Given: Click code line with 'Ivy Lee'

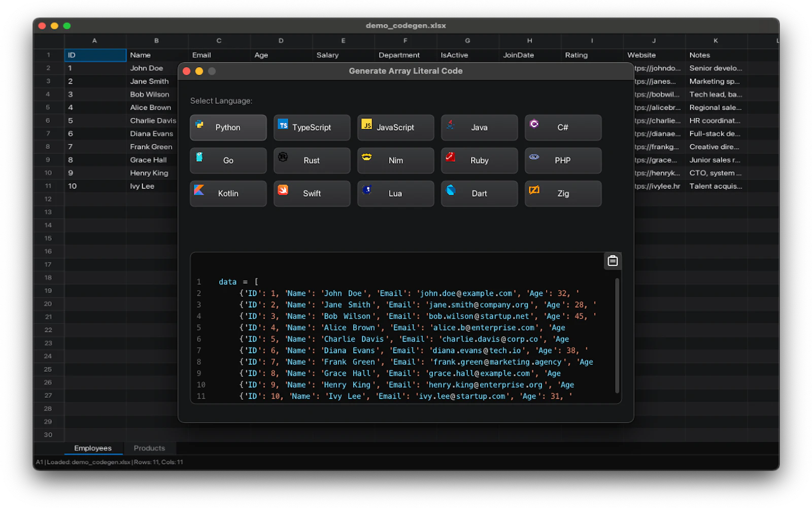Looking at the screenshot, I should click(405, 396).
